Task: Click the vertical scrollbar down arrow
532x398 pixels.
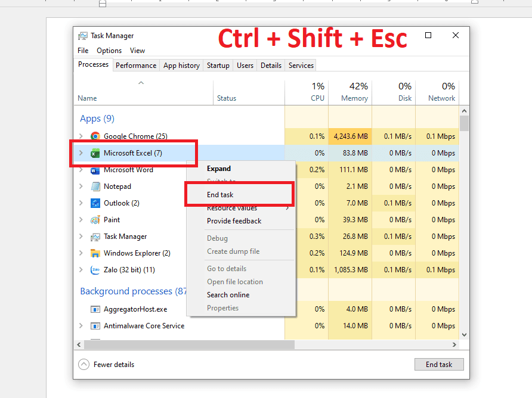Action: (464, 335)
